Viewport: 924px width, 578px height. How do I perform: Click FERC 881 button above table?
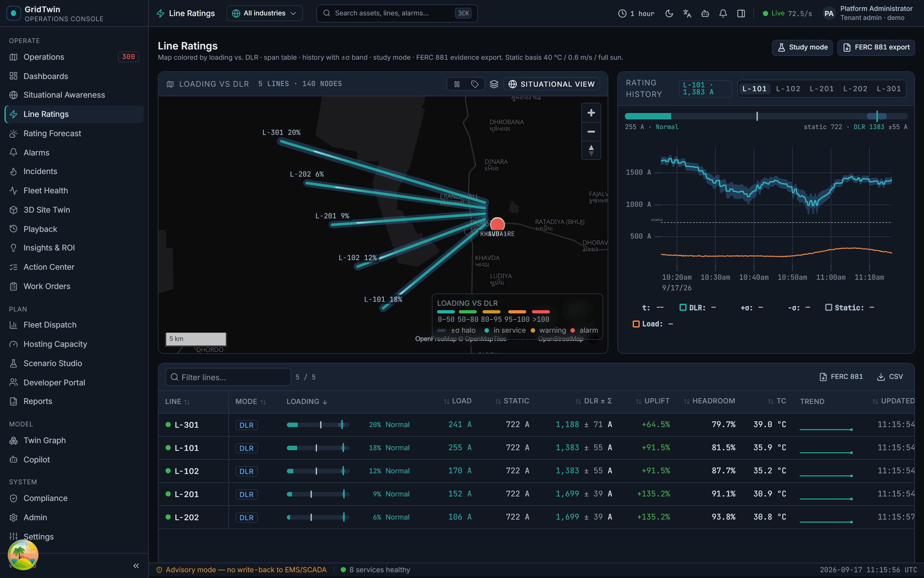[x=841, y=377]
